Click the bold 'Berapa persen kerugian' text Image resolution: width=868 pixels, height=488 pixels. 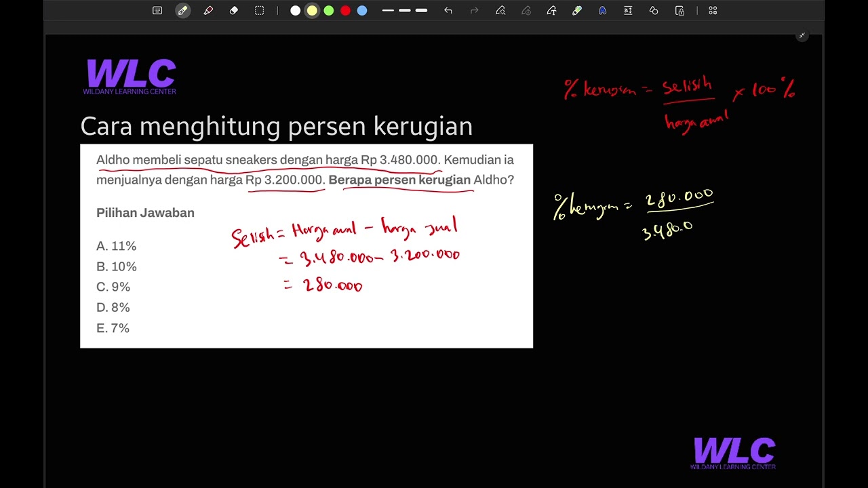pyautogui.click(x=399, y=180)
